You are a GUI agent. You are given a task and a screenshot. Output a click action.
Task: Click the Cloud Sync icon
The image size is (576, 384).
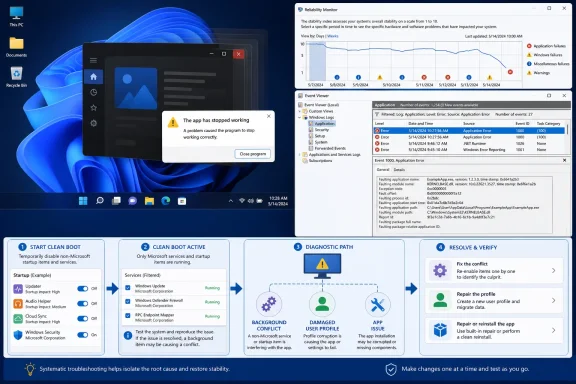(x=18, y=319)
